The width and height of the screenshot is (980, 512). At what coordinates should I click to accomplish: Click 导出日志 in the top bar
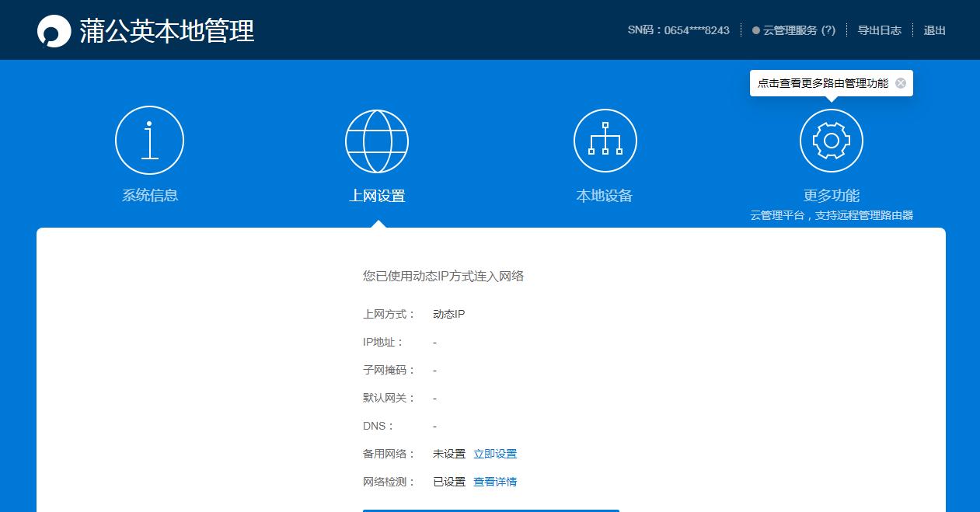click(879, 30)
